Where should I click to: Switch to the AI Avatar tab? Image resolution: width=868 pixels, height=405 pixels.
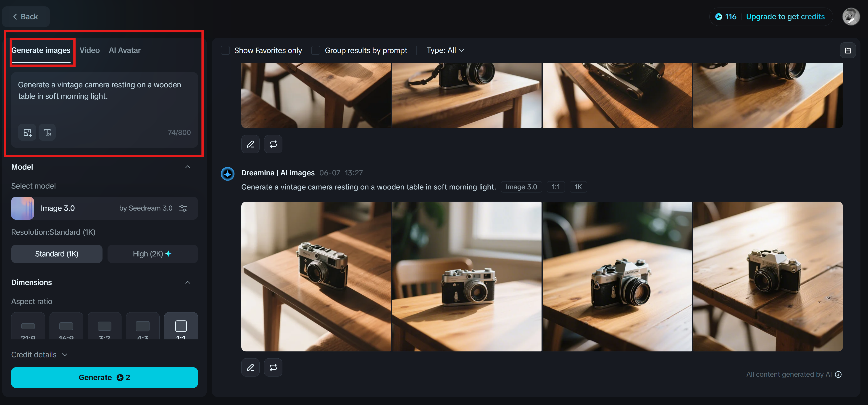tap(125, 50)
